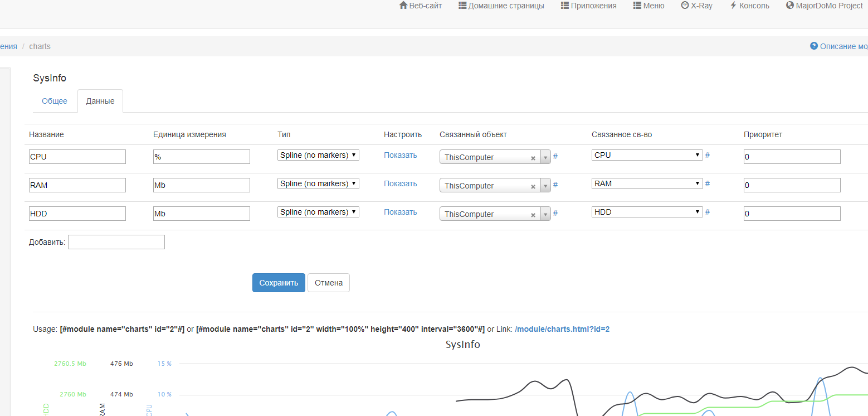Click the Сохранить button
This screenshot has height=416, width=868.
(x=279, y=283)
